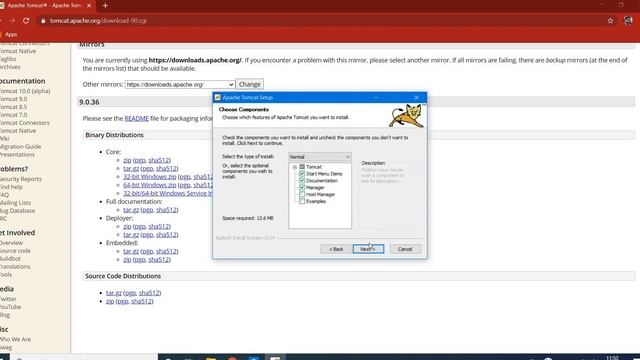Image resolution: width=640 pixels, height=360 pixels.
Task: Open the Mailing Lists sidebar link
Action: pyautogui.click(x=16, y=202)
